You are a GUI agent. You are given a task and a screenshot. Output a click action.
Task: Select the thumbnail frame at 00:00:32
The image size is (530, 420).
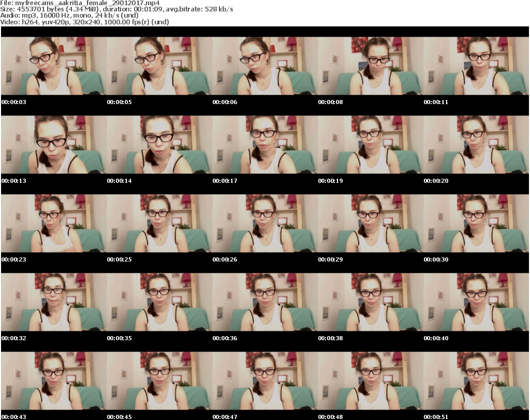click(54, 302)
